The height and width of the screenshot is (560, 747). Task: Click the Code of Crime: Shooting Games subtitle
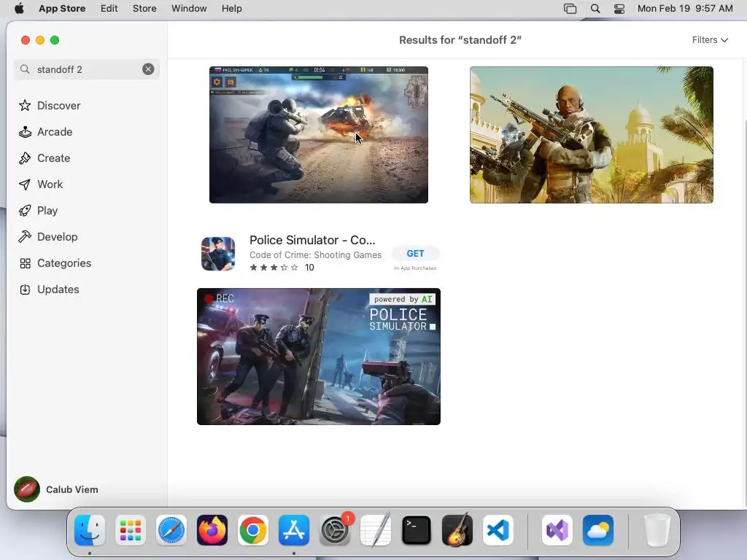[315, 254]
